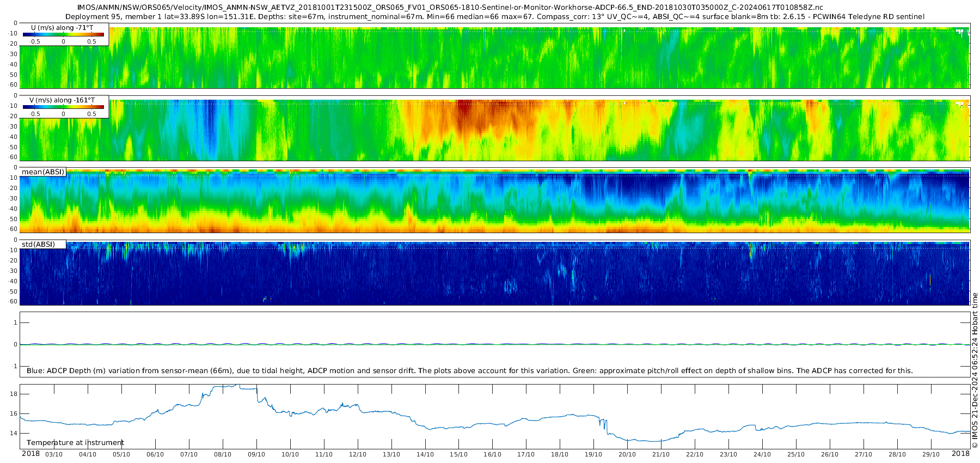
Task: Click the 09/10 date tick label
Action: (x=256, y=454)
